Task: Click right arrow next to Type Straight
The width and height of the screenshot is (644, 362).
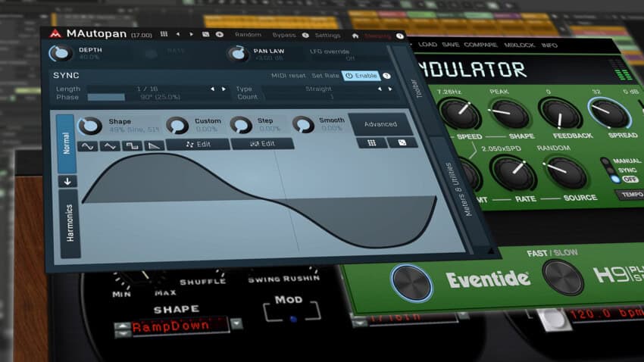Action: point(389,89)
